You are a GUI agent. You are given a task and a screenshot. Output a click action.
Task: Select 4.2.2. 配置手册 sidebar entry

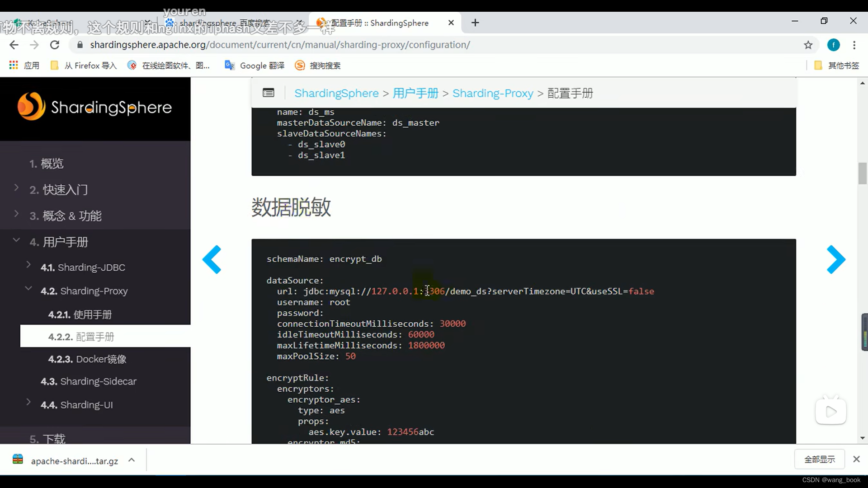point(105,336)
